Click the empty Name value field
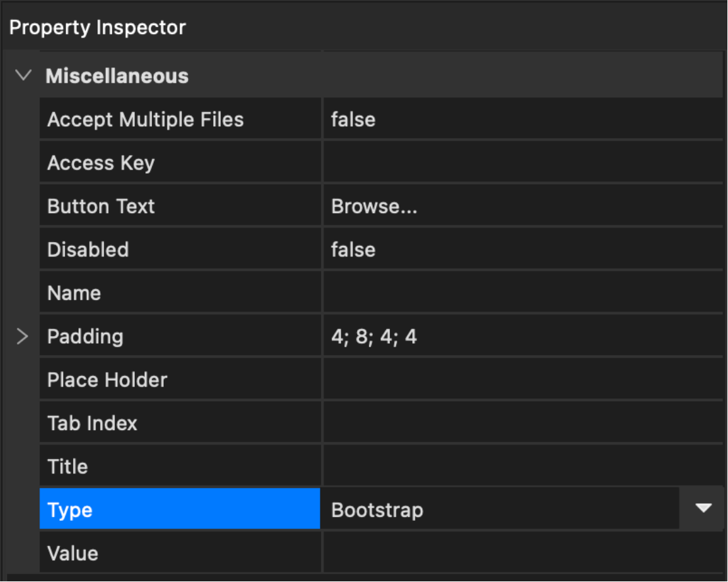Screen dimensions: 728x582 click(x=522, y=293)
